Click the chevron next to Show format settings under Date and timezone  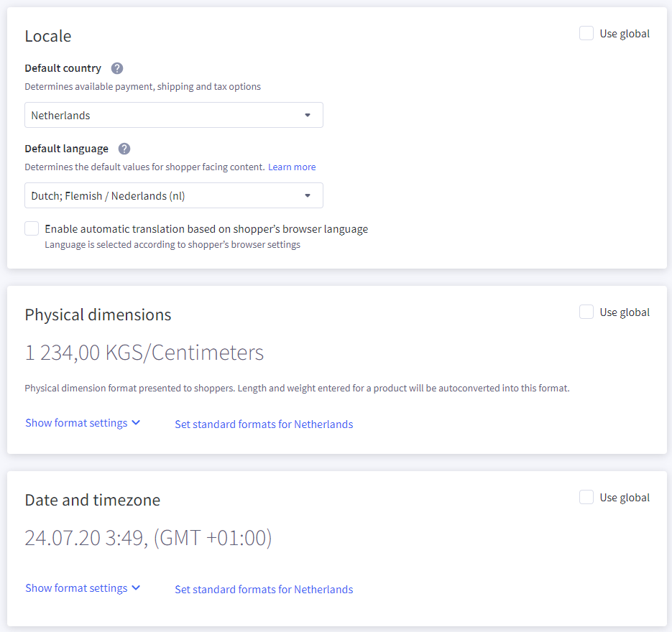pos(136,587)
